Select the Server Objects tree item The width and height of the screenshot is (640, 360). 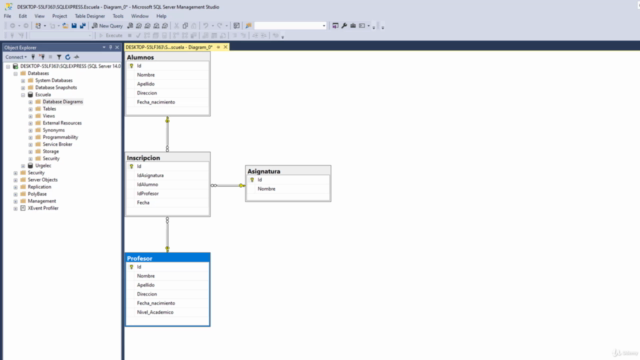point(42,180)
